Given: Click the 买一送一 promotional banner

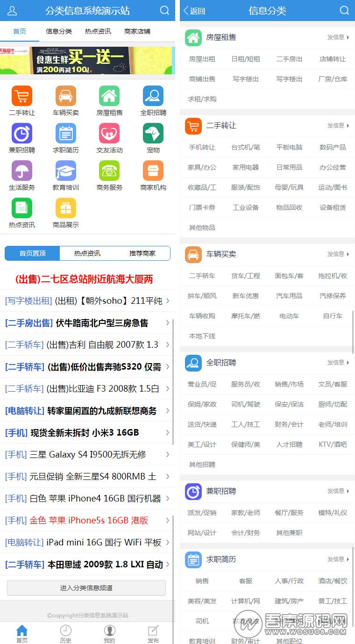Looking at the screenshot, I should (87, 60).
